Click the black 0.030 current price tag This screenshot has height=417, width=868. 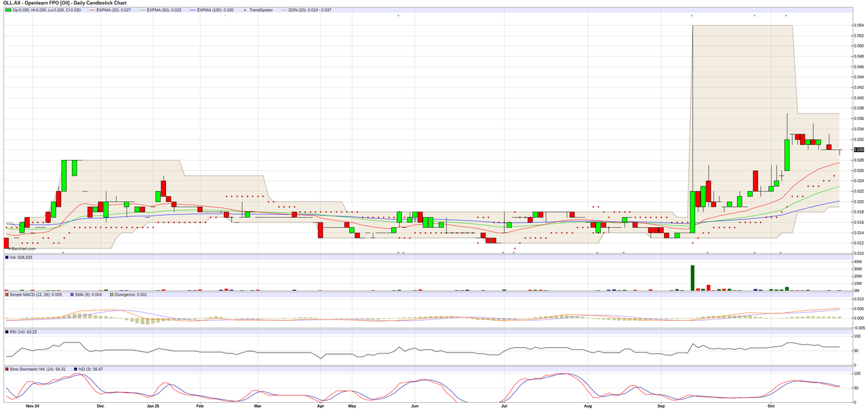click(858, 149)
